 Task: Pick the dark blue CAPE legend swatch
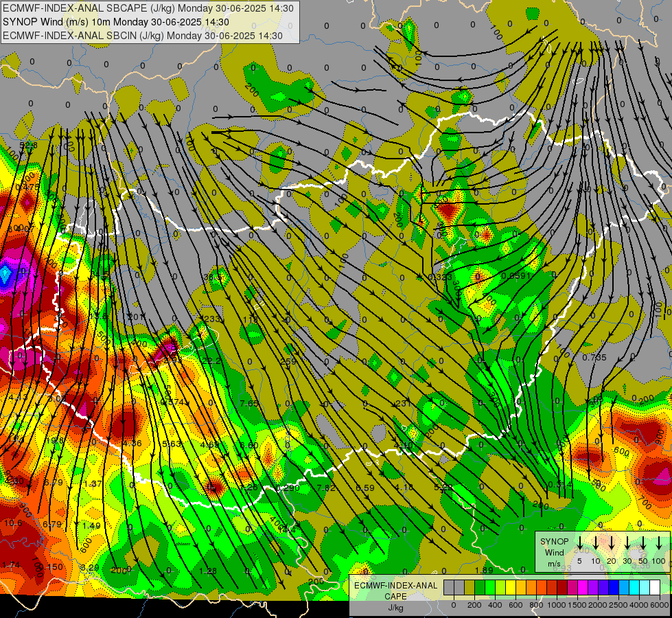pos(613,588)
